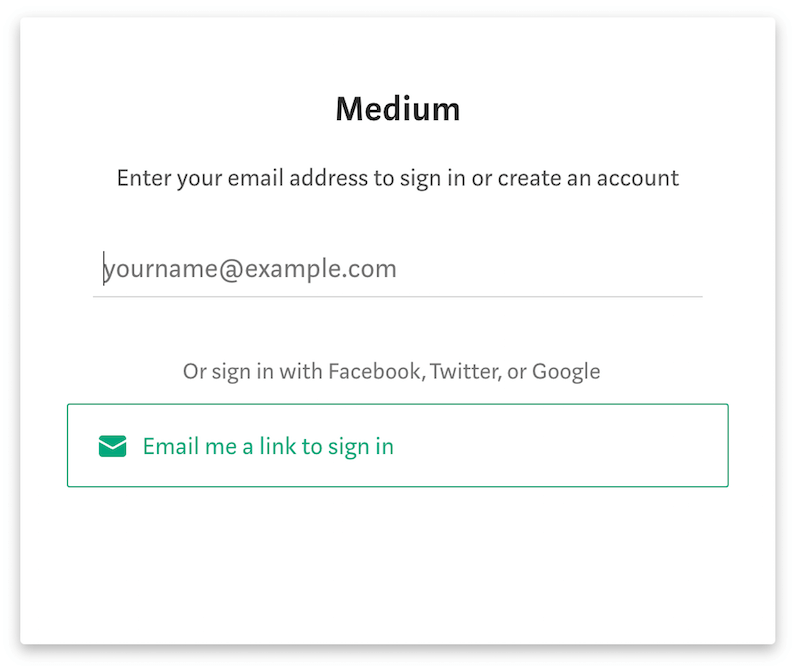Click the words "Or sign in with"
Image resolution: width=800 pixels, height=666 pixels.
(x=253, y=372)
